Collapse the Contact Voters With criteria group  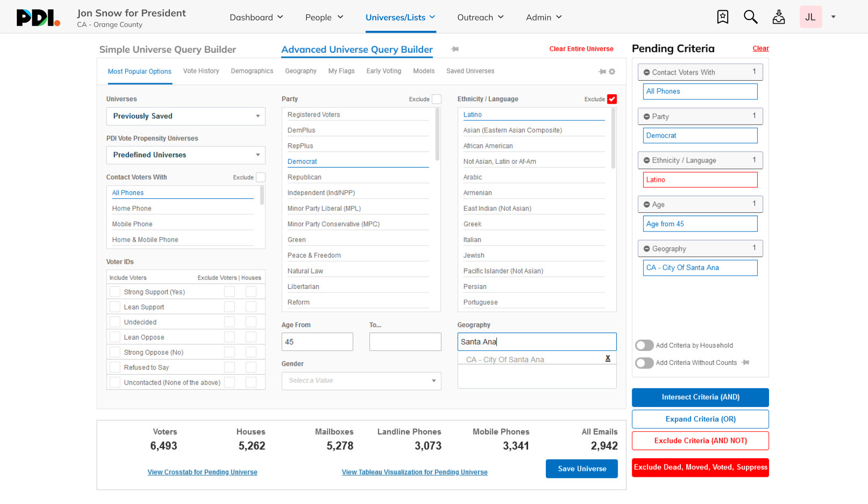coord(647,72)
